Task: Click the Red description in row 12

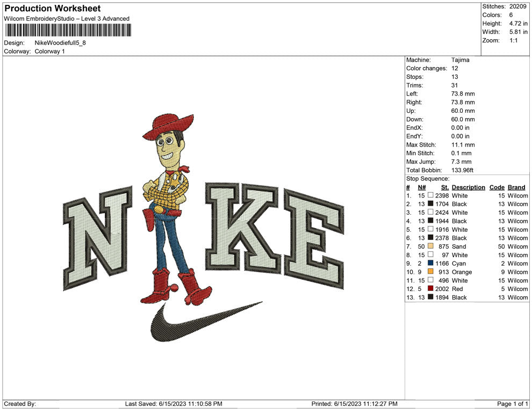Action: 457,289
